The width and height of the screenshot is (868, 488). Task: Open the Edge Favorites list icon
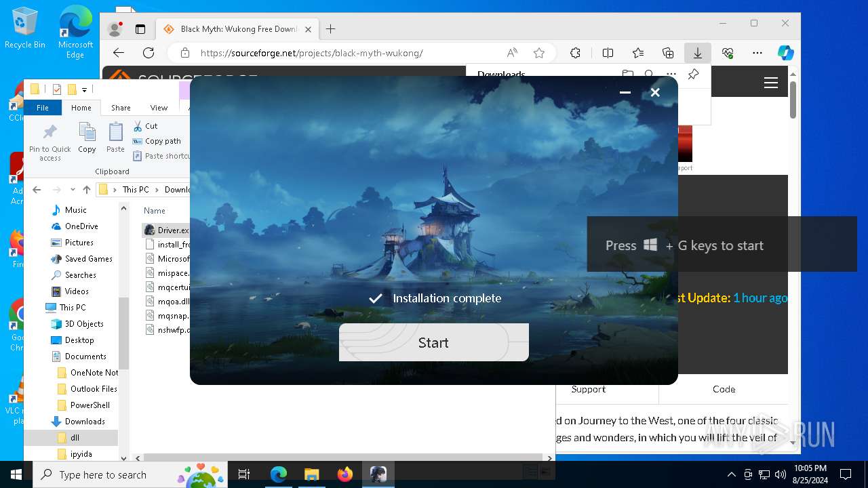[x=638, y=53]
